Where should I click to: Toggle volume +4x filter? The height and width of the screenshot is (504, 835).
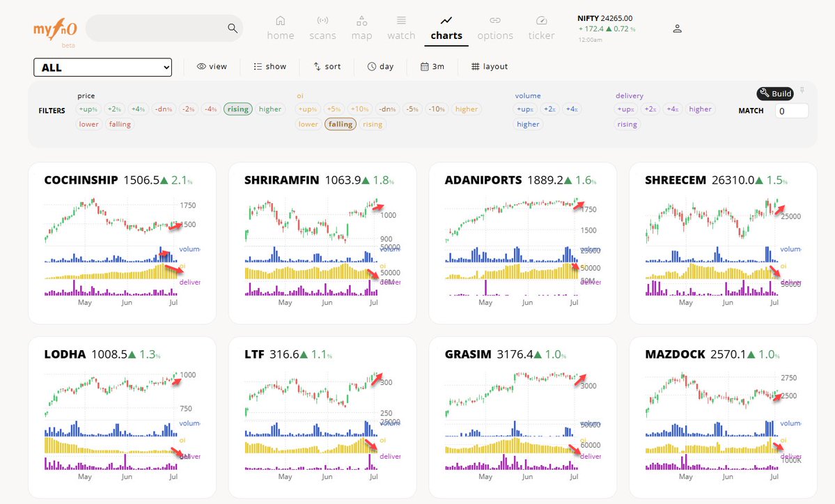click(572, 109)
